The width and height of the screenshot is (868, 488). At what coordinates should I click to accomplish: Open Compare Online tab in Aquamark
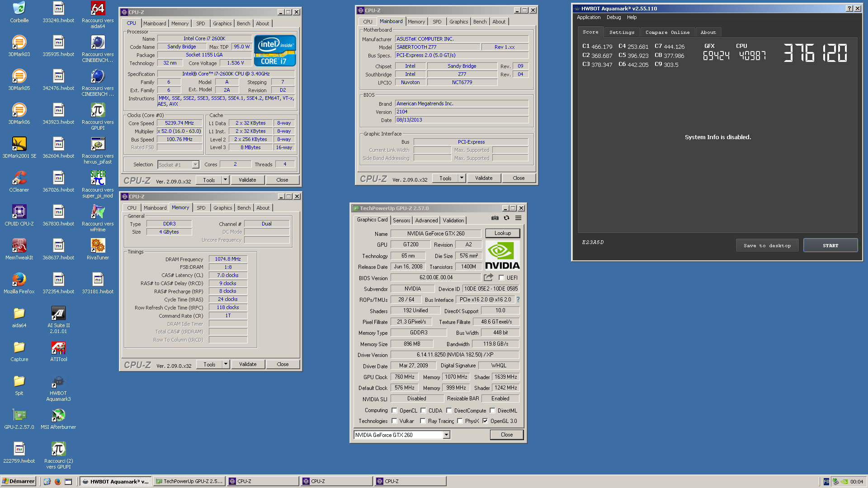[x=667, y=33]
